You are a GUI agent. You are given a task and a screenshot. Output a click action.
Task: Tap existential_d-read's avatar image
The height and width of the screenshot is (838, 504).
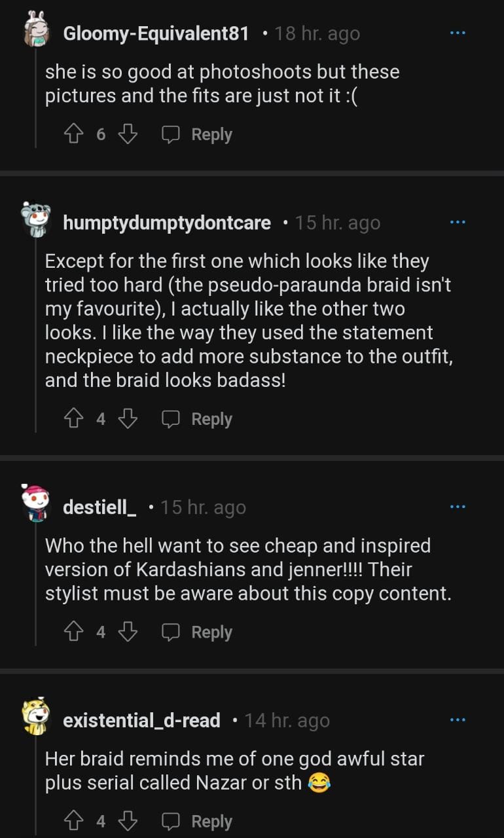(36, 718)
